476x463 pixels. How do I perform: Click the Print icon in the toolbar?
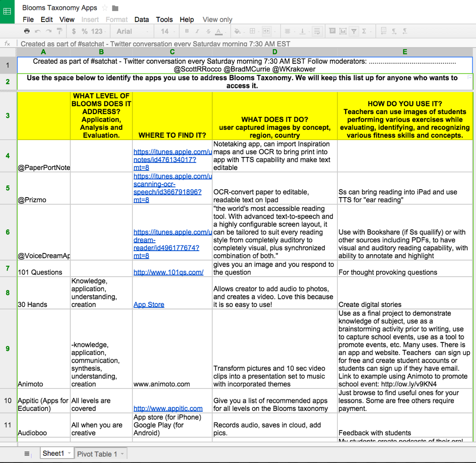[x=27, y=31]
